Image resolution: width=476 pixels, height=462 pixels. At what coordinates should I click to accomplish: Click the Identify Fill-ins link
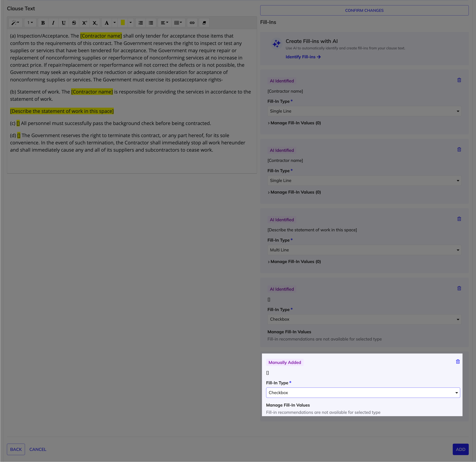coord(303,57)
